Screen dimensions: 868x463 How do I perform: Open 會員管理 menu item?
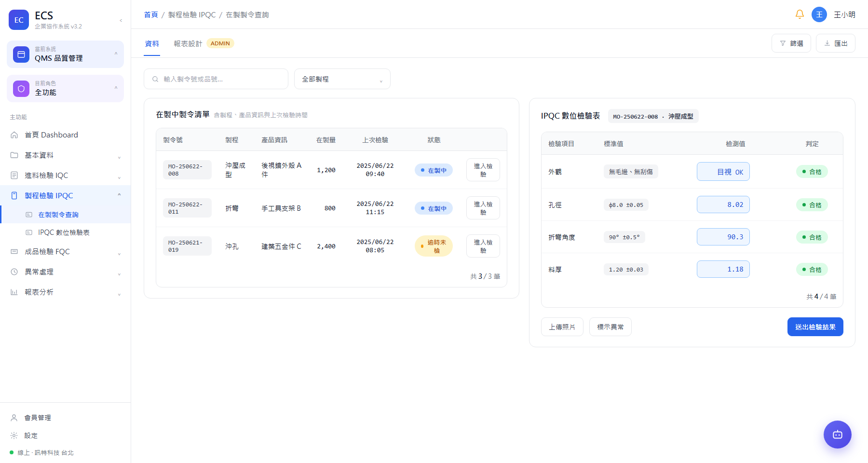(65, 418)
